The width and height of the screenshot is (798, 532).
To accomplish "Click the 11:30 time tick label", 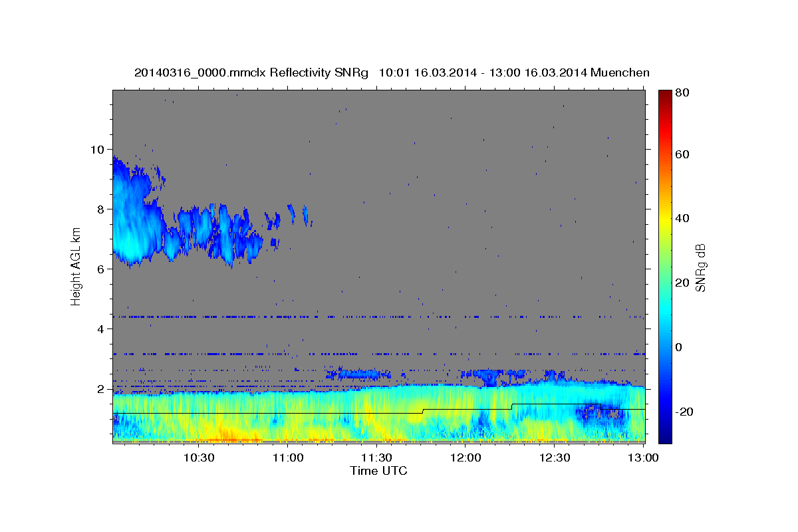I will click(376, 458).
